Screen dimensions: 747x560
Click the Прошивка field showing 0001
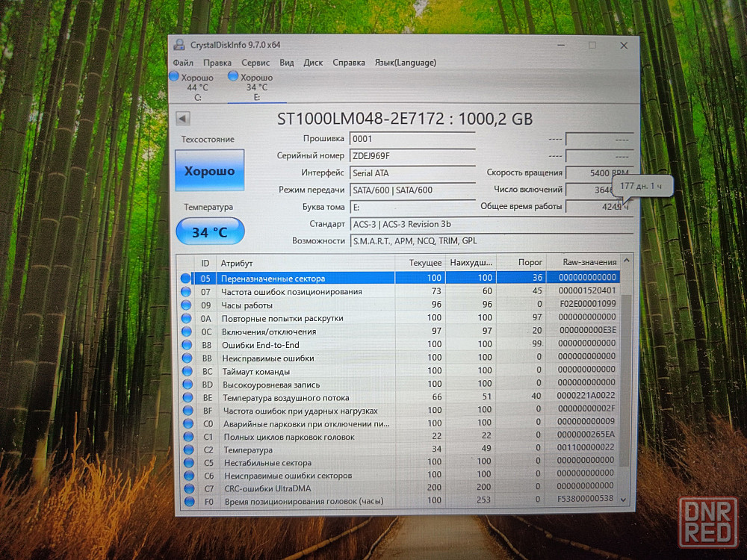pyautogui.click(x=412, y=139)
